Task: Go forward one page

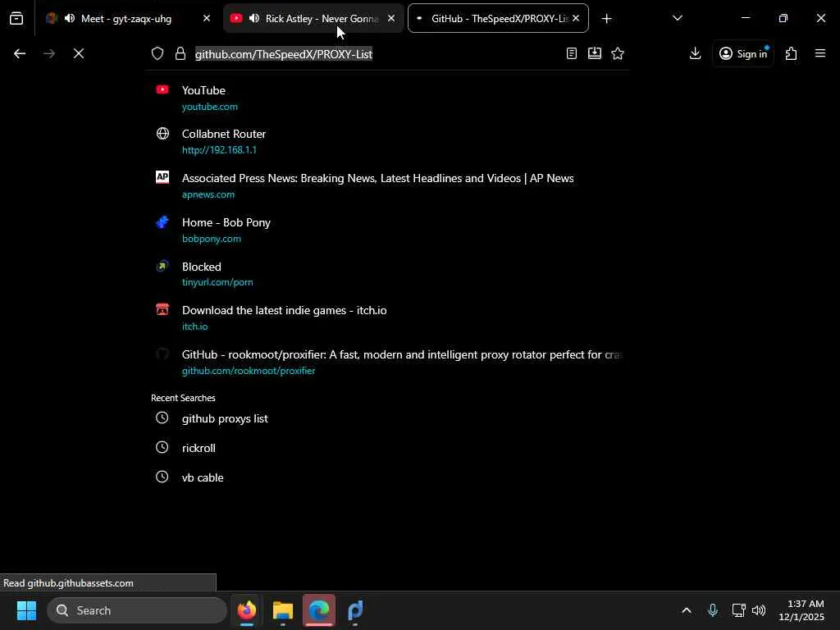Action: pos(49,53)
